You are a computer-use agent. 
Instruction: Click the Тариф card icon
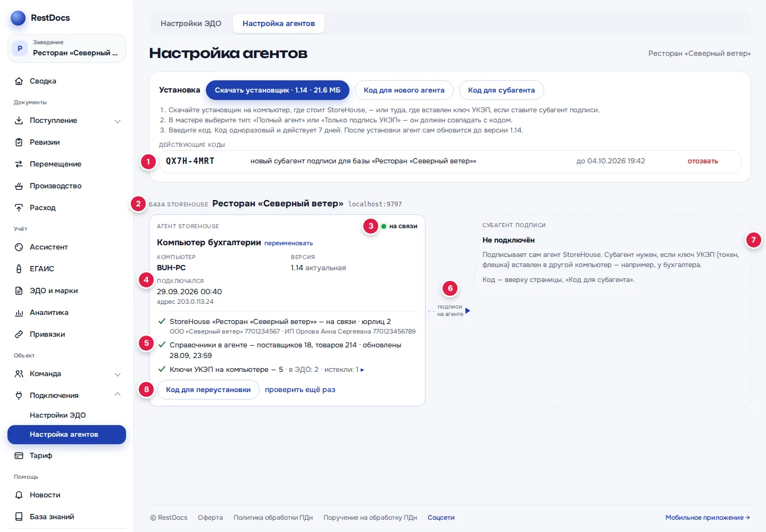[x=19, y=456]
